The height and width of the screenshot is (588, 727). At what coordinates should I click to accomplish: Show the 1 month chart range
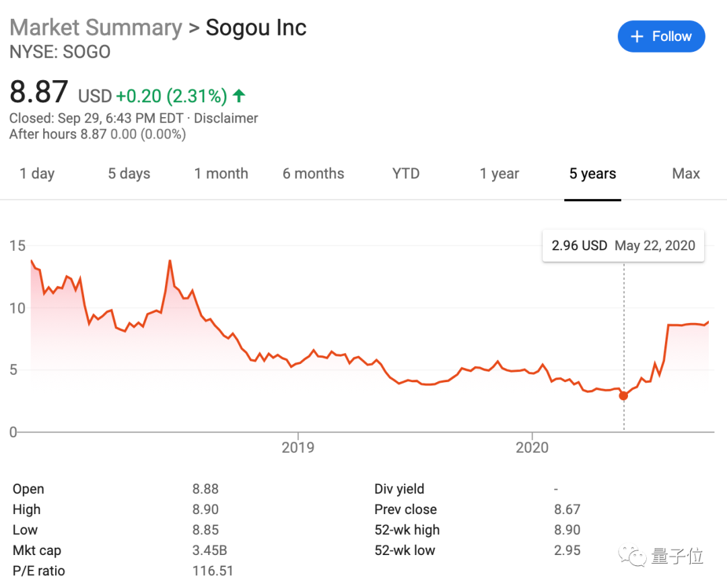[221, 174]
